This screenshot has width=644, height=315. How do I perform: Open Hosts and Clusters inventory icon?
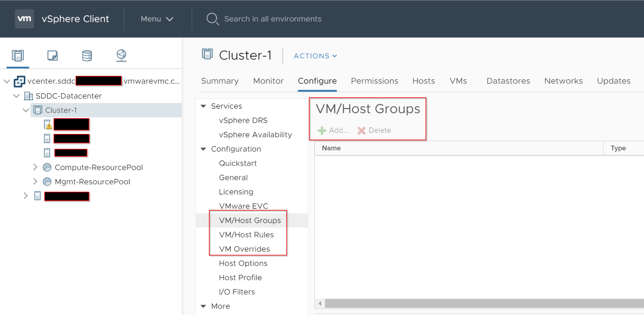[18, 55]
